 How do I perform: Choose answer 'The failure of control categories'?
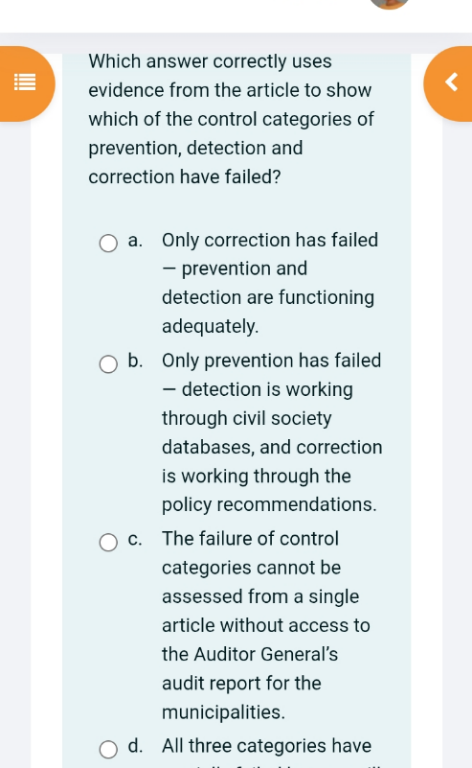click(252, 553)
